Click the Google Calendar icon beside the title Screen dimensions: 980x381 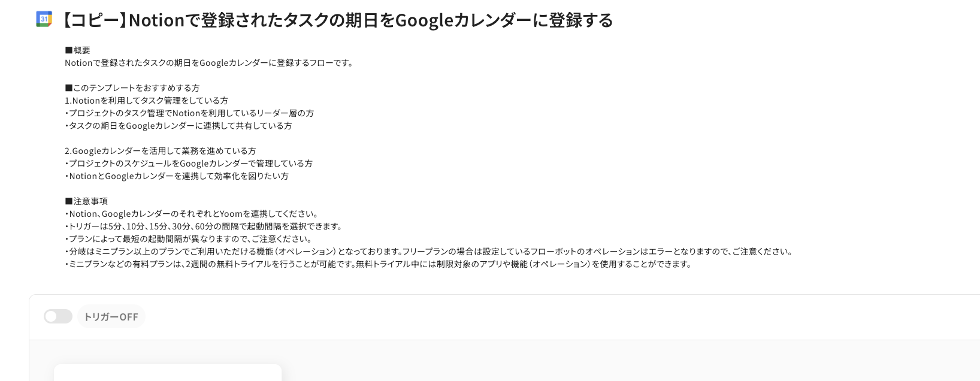pos(44,19)
